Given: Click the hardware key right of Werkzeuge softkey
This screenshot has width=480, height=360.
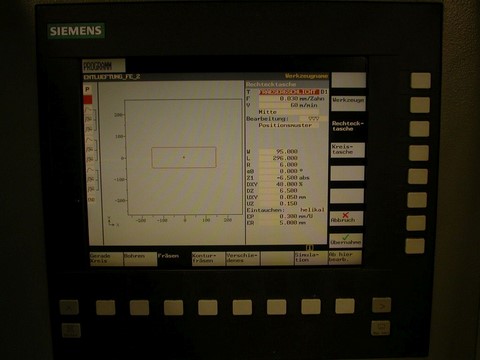Looking at the screenshot, I should pyautogui.click(x=420, y=105).
